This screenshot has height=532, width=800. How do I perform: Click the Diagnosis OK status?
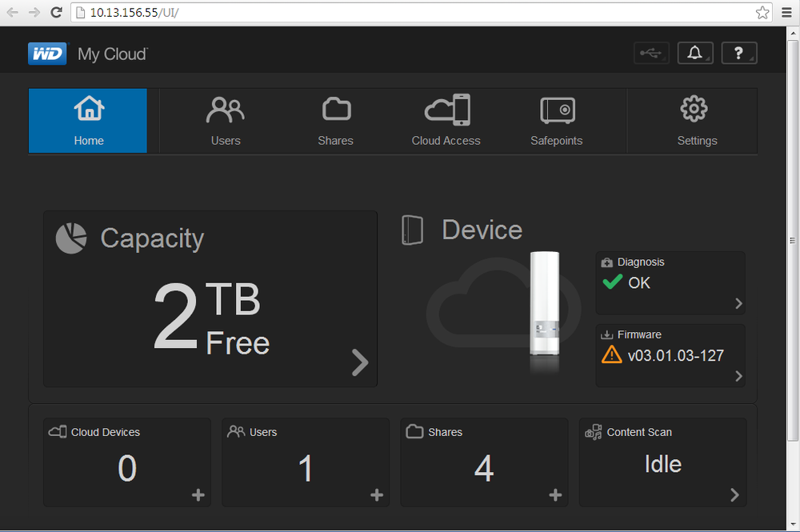coord(638,282)
